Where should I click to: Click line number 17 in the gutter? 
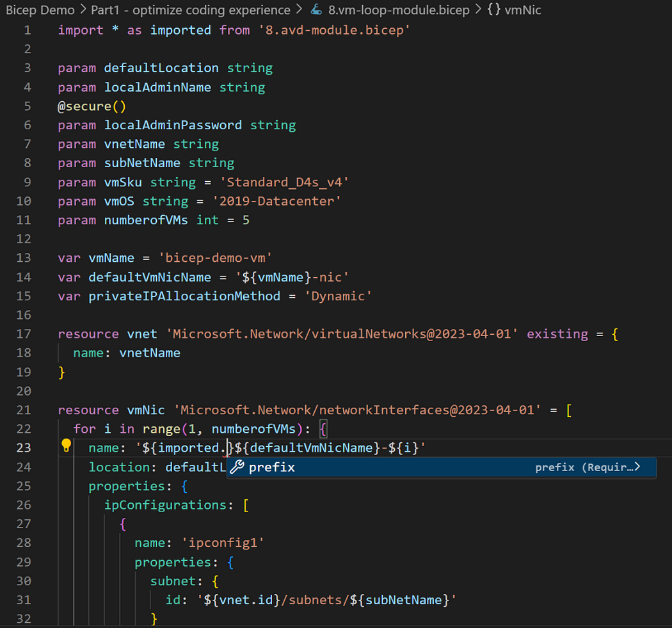[24, 334]
